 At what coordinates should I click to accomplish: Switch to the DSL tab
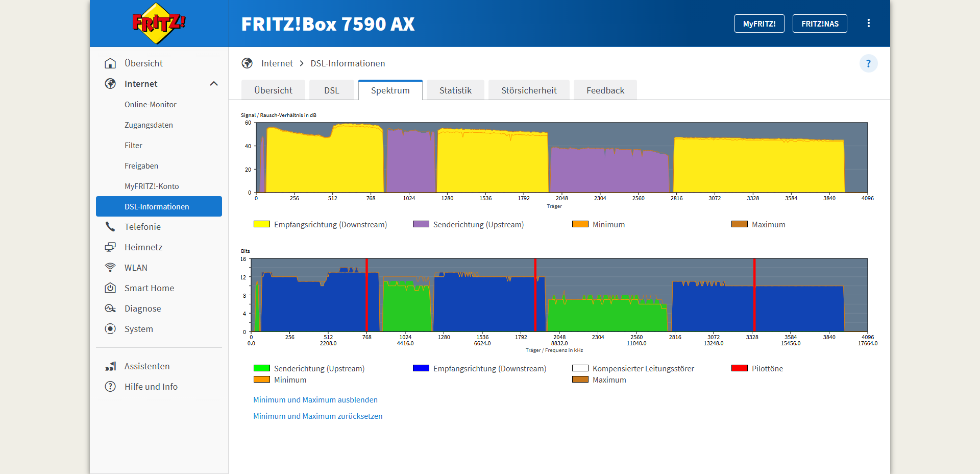[x=332, y=90]
